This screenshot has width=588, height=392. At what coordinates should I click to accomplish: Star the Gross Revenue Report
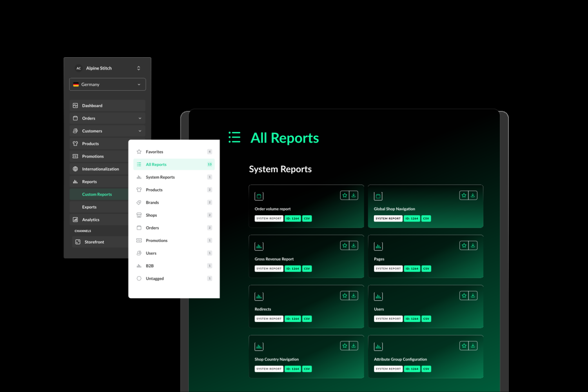[345, 245]
